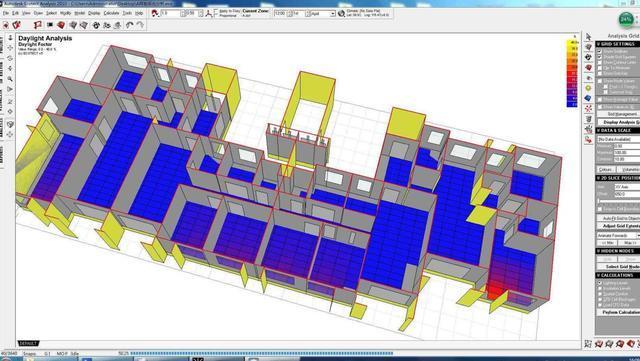640x361 pixels.
Task: Click the globe climate data icon
Action: [x=341, y=13]
